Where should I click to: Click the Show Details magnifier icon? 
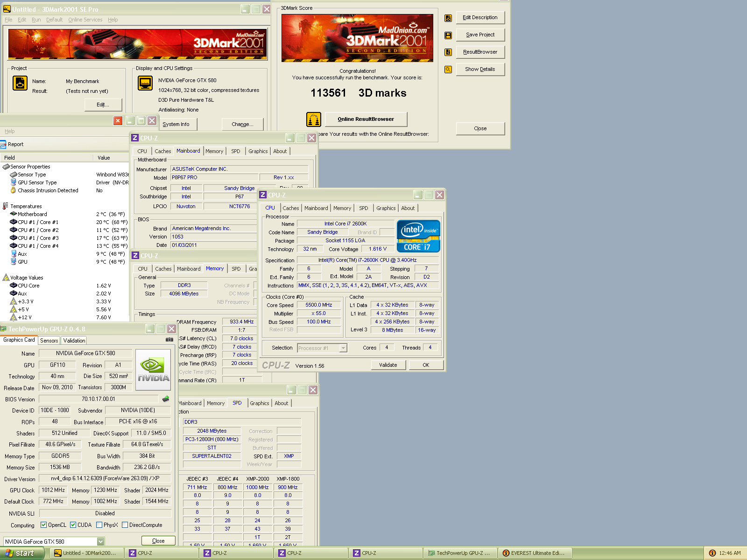tap(448, 70)
